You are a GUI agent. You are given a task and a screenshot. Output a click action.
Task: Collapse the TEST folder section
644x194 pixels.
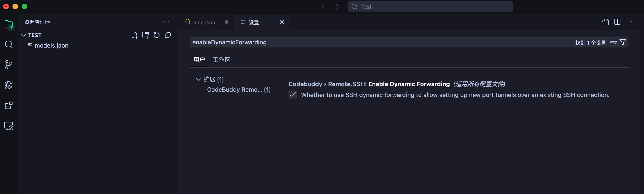[x=24, y=35]
